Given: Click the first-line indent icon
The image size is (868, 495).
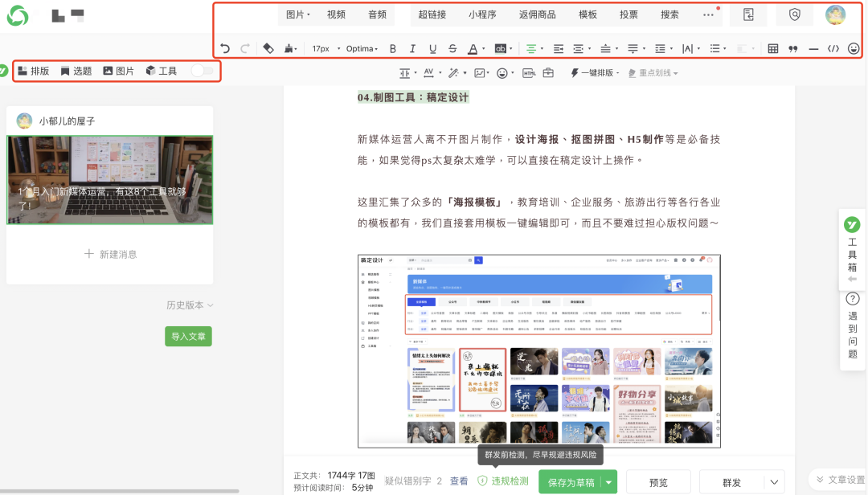Looking at the screenshot, I should click(x=559, y=49).
